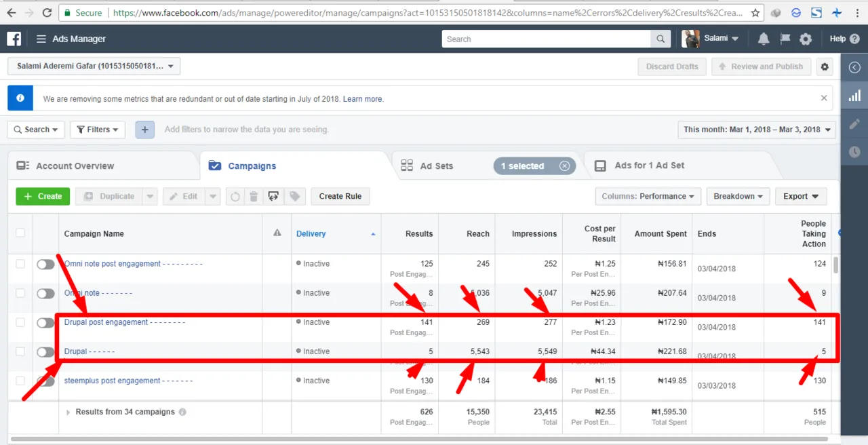Viewport: 868px width, 445px height.
Task: Click the table vertical scrollbar
Action: [x=835, y=265]
